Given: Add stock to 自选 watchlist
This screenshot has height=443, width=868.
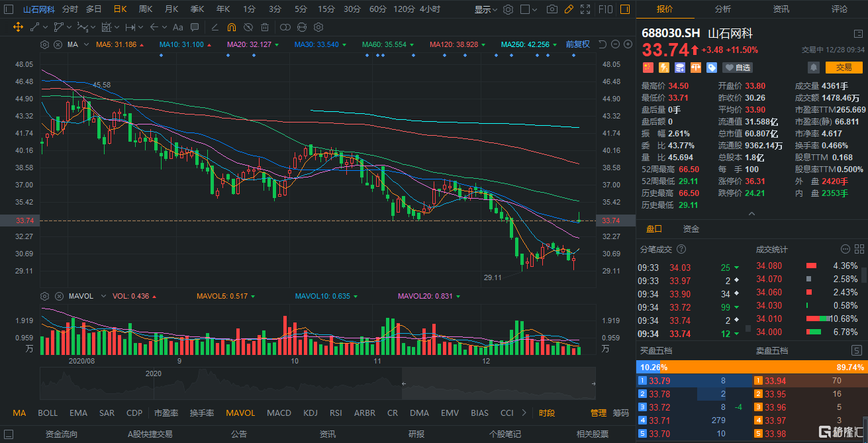Looking at the screenshot, I should click(x=739, y=68).
